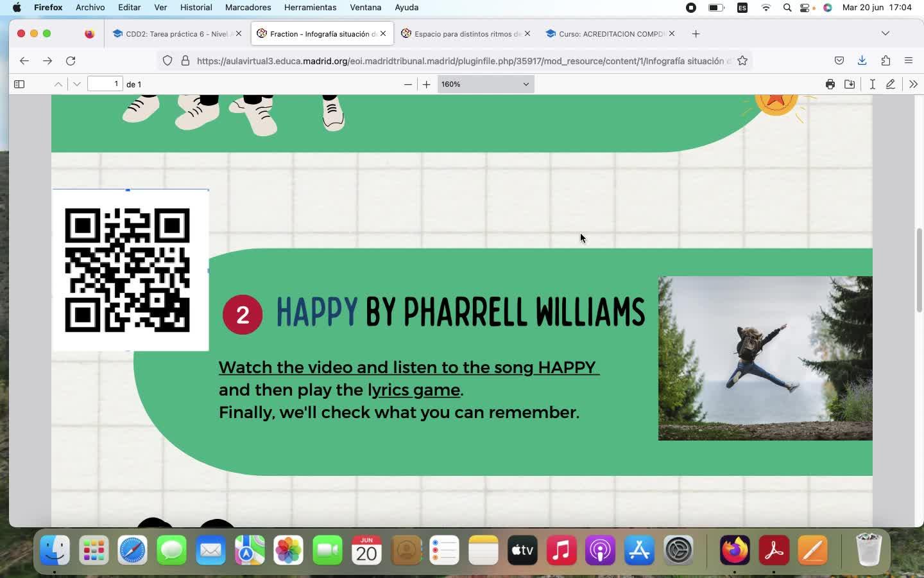Screen dimensions: 924x578
Task: View site security padlock info
Action: tap(185, 60)
